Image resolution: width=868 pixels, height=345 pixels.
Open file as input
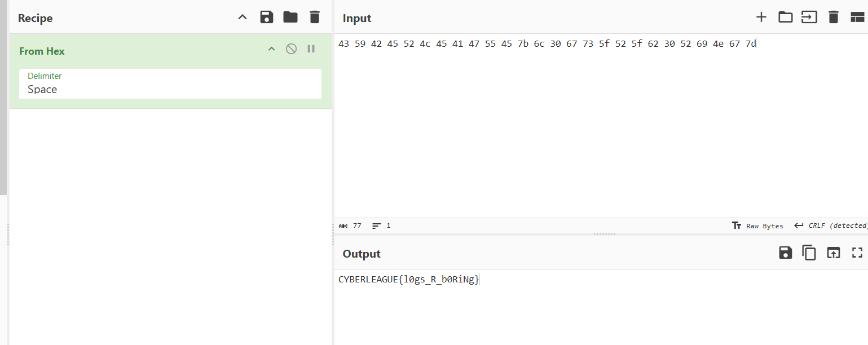pyautogui.click(x=809, y=17)
